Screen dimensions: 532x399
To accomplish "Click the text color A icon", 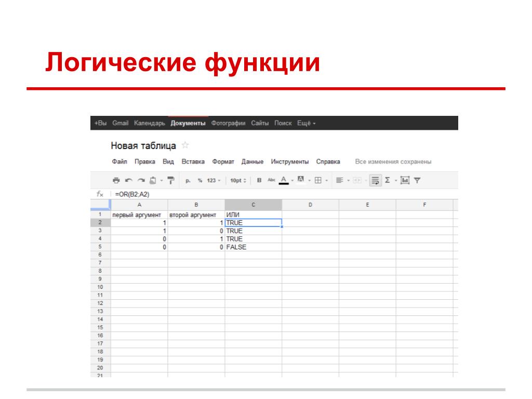I will click(284, 180).
